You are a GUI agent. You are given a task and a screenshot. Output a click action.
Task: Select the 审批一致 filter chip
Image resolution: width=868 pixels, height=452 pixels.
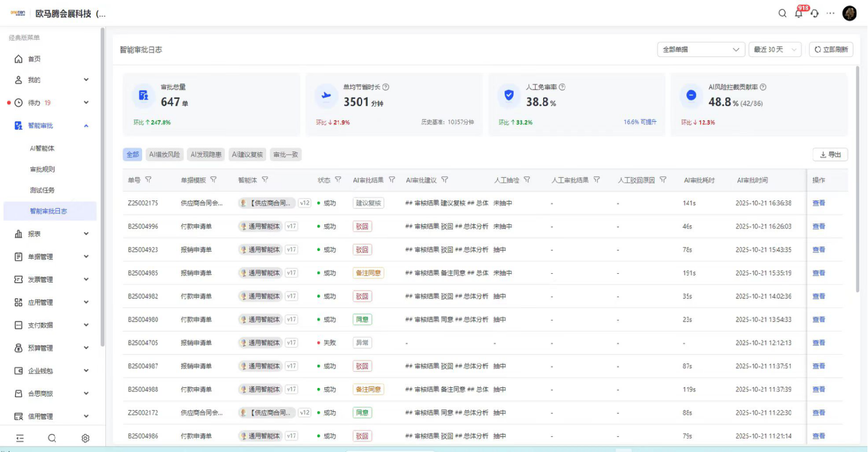[286, 154]
